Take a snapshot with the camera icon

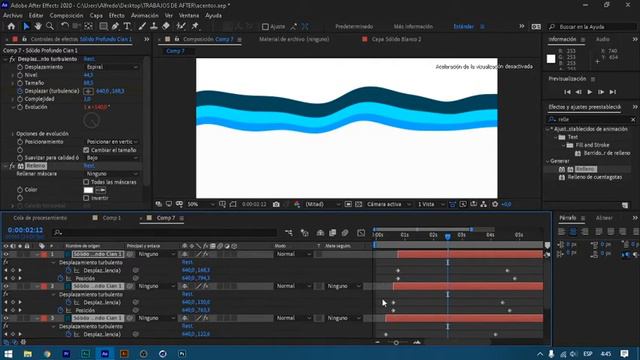click(276, 204)
